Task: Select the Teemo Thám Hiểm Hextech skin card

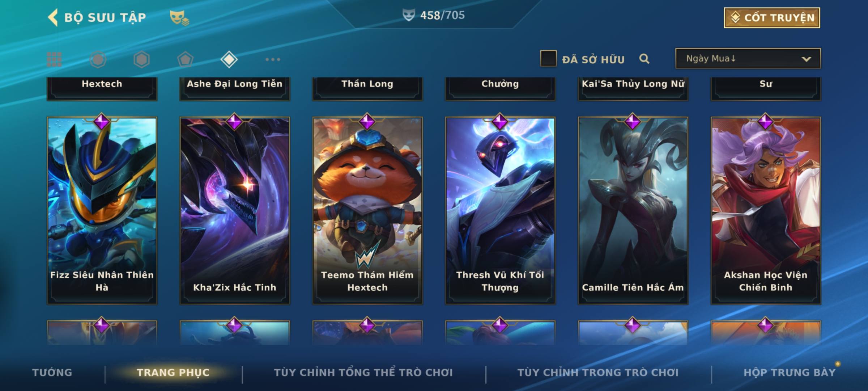Action: tap(367, 210)
